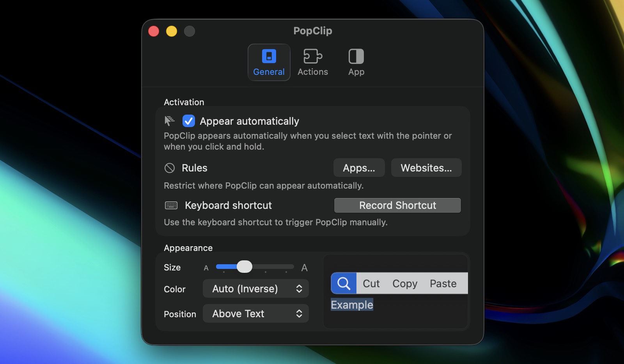Open Websites… rules button

(x=426, y=168)
